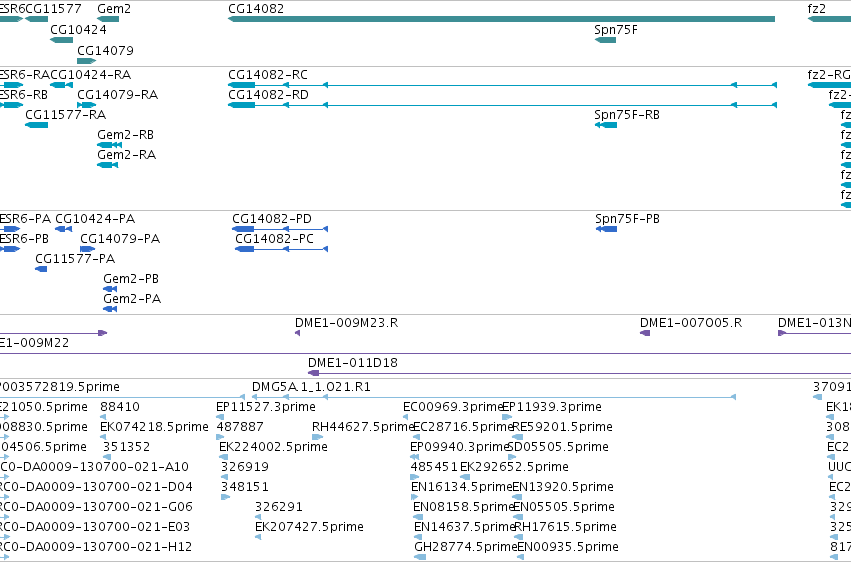Image resolution: width=851 pixels, height=562 pixels.
Task: Select the Gem2 gene arrow
Action: point(108,19)
